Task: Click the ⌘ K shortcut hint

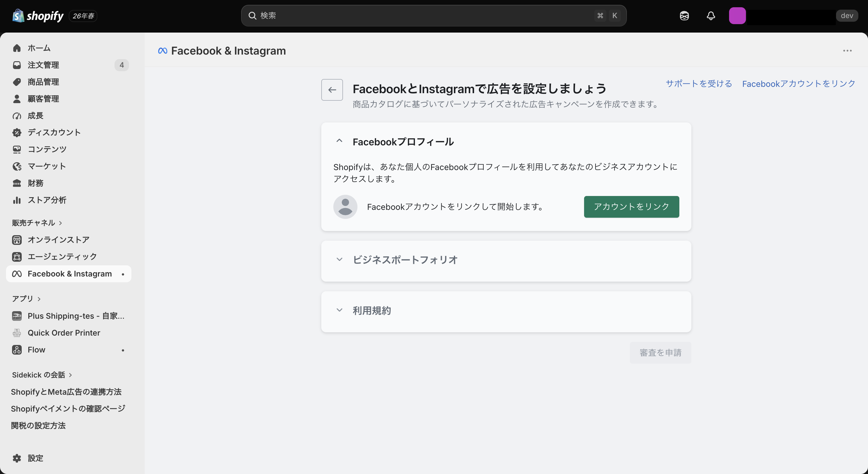Action: tap(608, 15)
